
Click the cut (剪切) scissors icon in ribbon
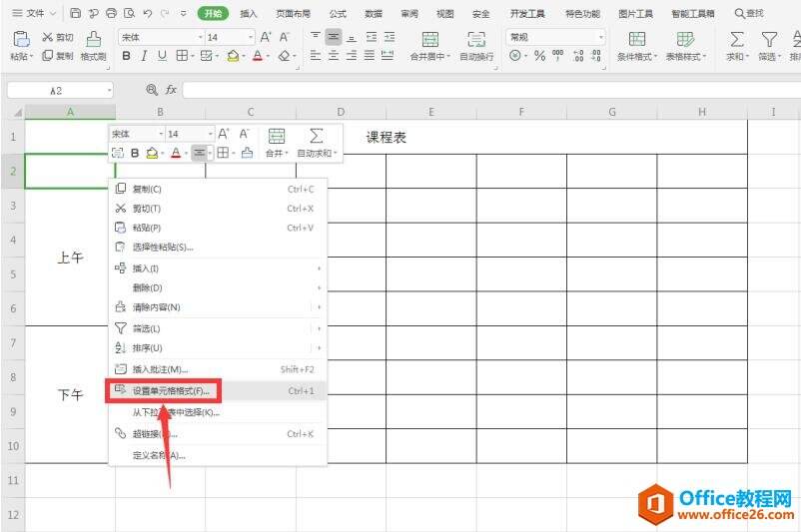47,37
